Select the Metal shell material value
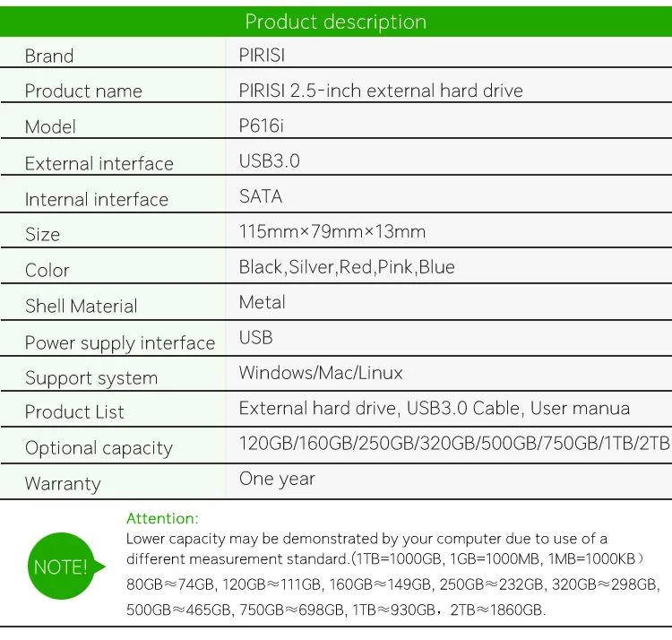The image size is (672, 640). [x=262, y=302]
